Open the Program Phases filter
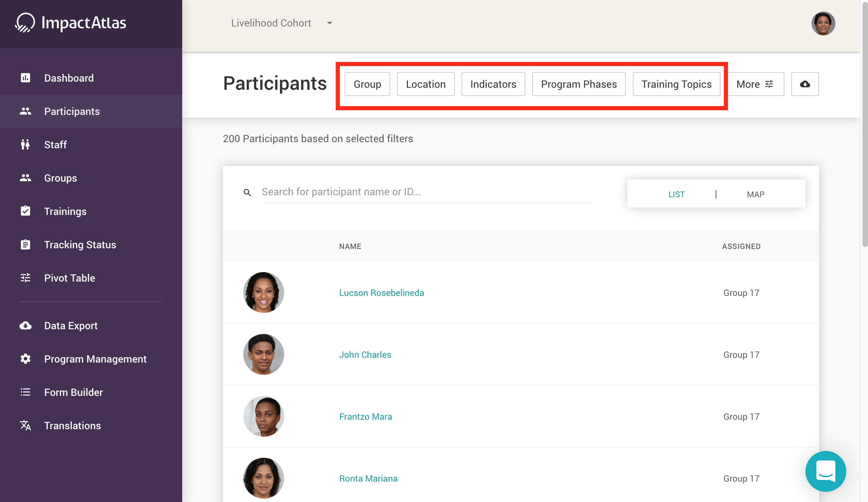 coord(579,84)
